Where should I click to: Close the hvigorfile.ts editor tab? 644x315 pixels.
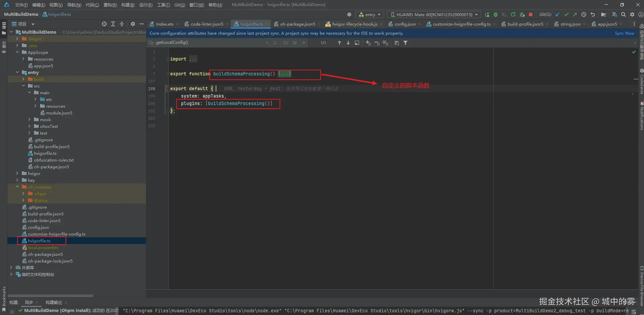coord(267,24)
